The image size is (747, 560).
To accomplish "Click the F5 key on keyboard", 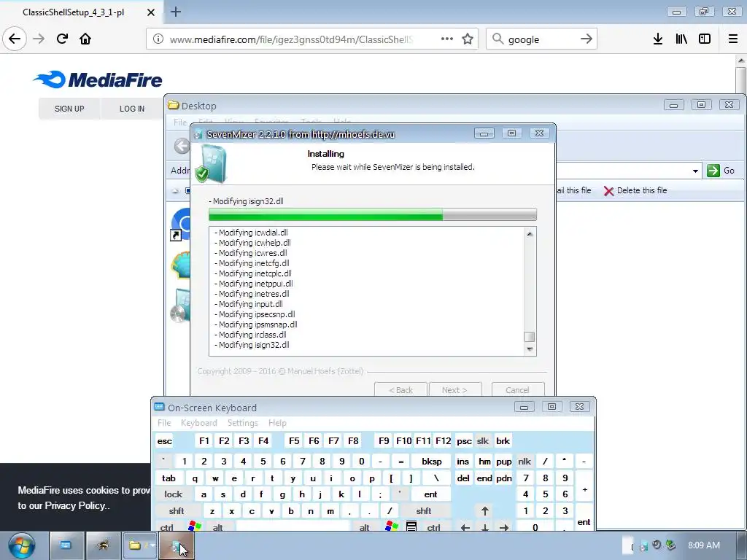I will coord(294,441).
